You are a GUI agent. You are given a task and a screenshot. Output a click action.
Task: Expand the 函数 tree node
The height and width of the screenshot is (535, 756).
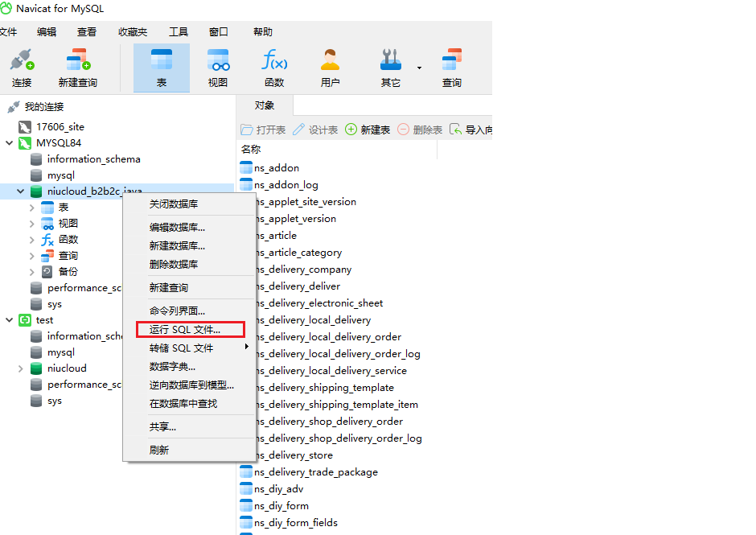click(x=32, y=240)
